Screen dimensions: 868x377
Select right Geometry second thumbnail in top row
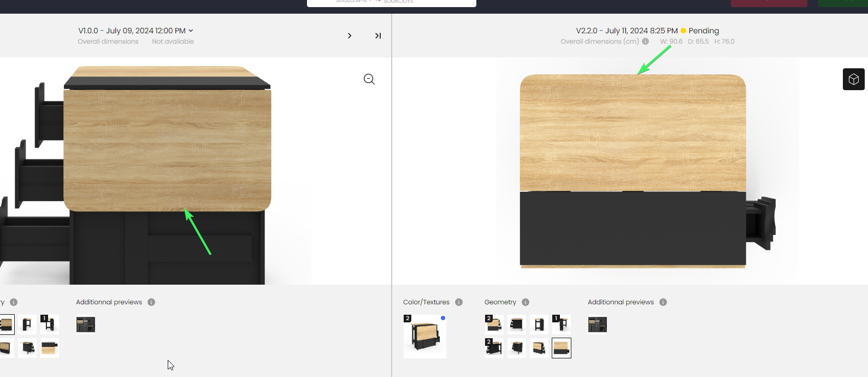516,325
